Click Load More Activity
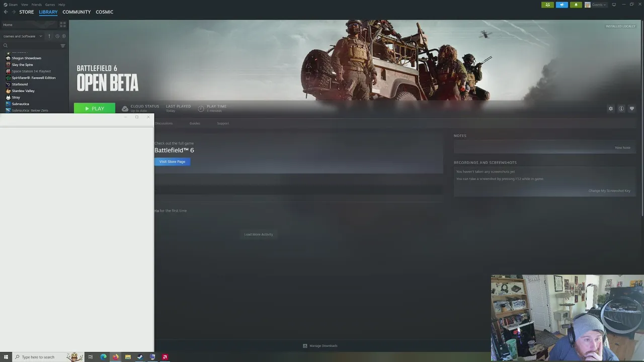The width and height of the screenshot is (644, 362). (x=259, y=234)
